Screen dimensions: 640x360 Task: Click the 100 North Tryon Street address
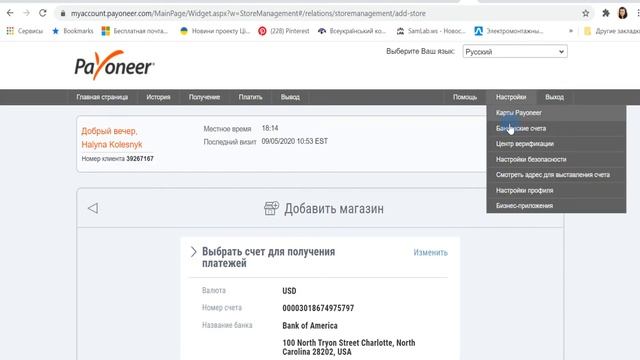tap(349, 347)
